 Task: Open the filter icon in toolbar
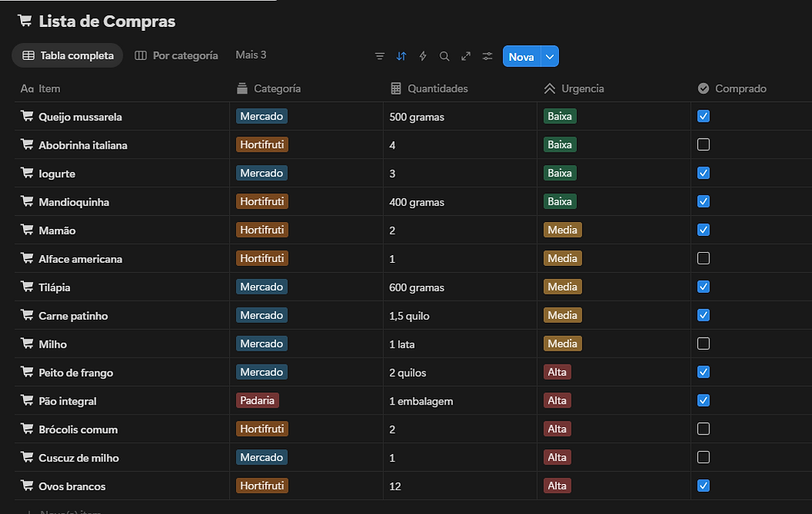pyautogui.click(x=379, y=56)
